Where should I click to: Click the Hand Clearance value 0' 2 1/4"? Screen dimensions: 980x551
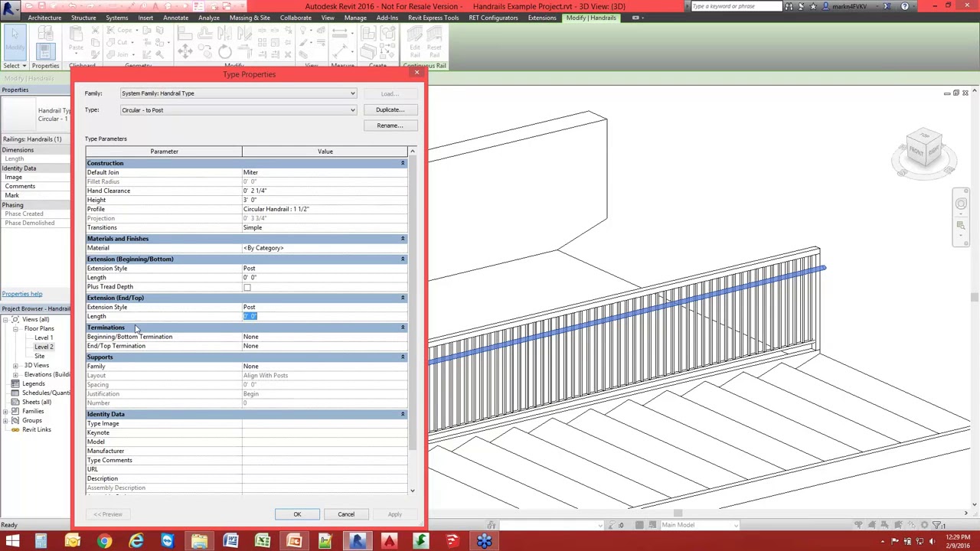325,191
